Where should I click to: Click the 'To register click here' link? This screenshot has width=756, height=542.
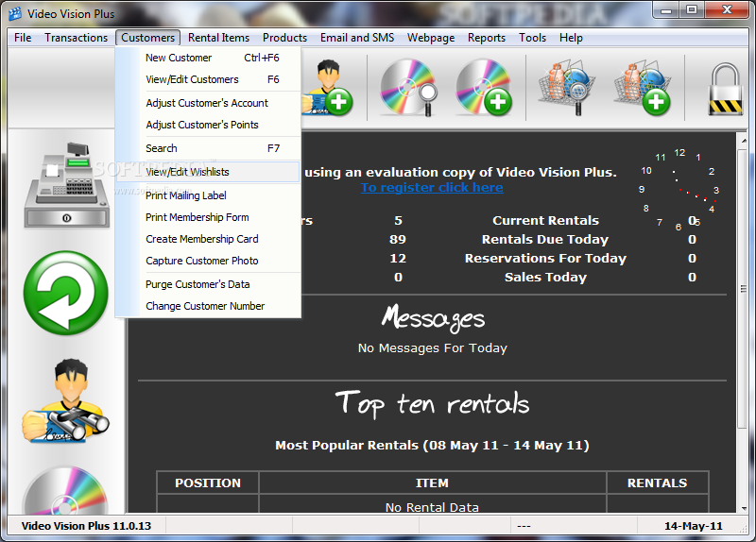click(432, 187)
